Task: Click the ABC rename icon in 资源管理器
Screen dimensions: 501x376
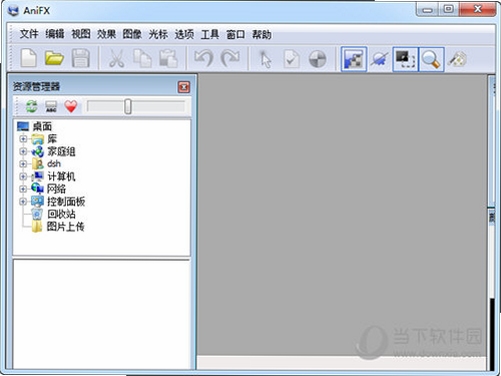Action: 51,107
